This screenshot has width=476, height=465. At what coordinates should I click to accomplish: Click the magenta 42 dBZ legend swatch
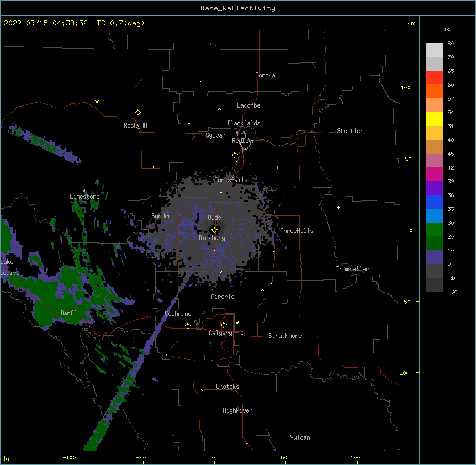click(434, 174)
